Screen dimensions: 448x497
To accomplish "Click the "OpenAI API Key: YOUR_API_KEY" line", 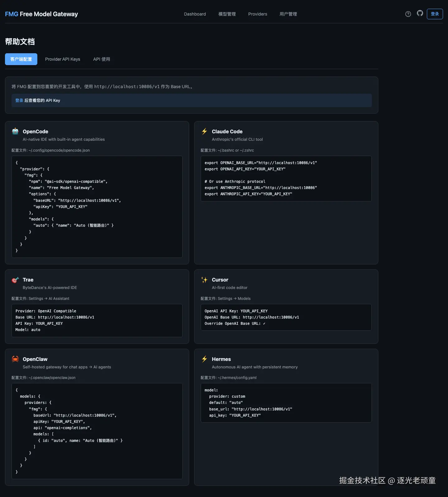I will [236, 311].
